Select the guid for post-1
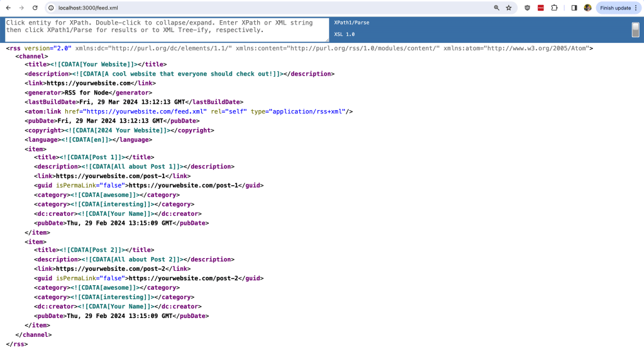The image size is (644, 357). (x=148, y=186)
